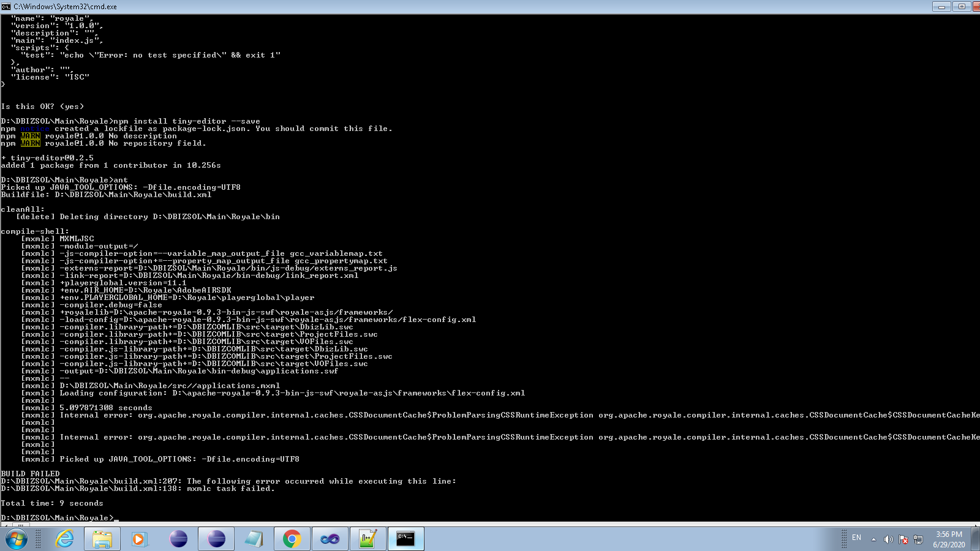Open the Start menu
Screen dimensions: 980x551
tap(15, 539)
